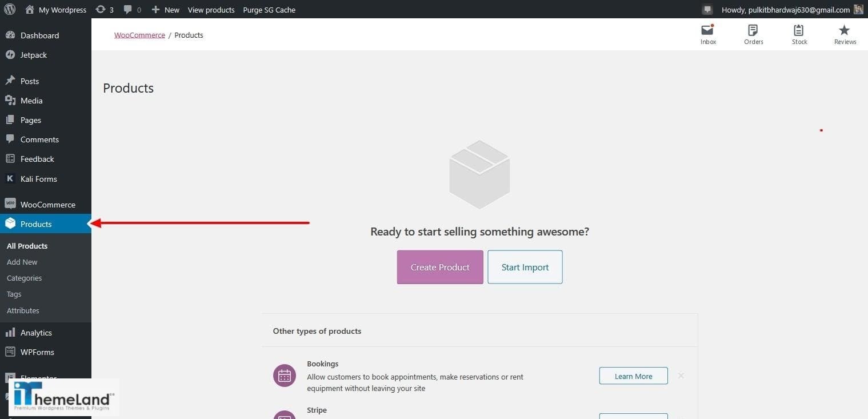Open the updates icon showing 3

[x=105, y=10]
